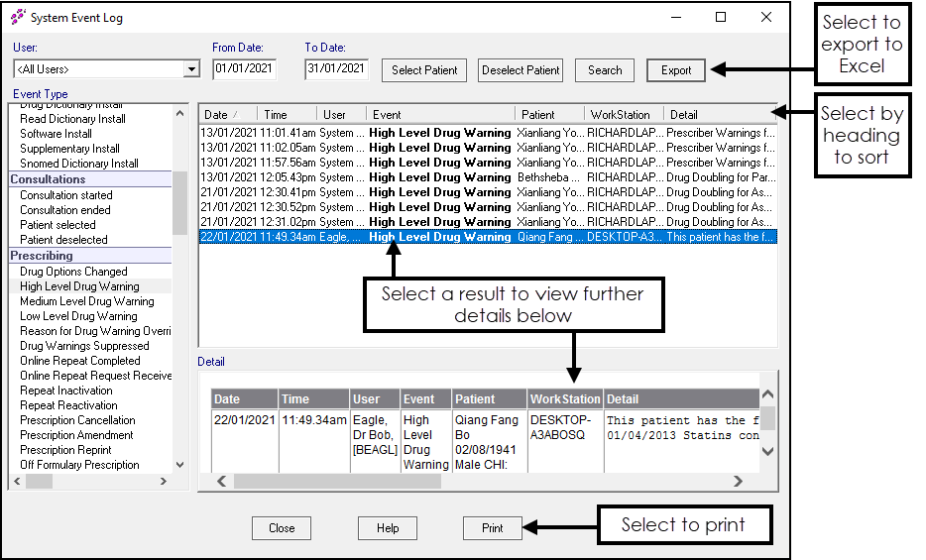Click the System Event Log title bar icon
Screen dimensions: 926x560
[x=18, y=18]
